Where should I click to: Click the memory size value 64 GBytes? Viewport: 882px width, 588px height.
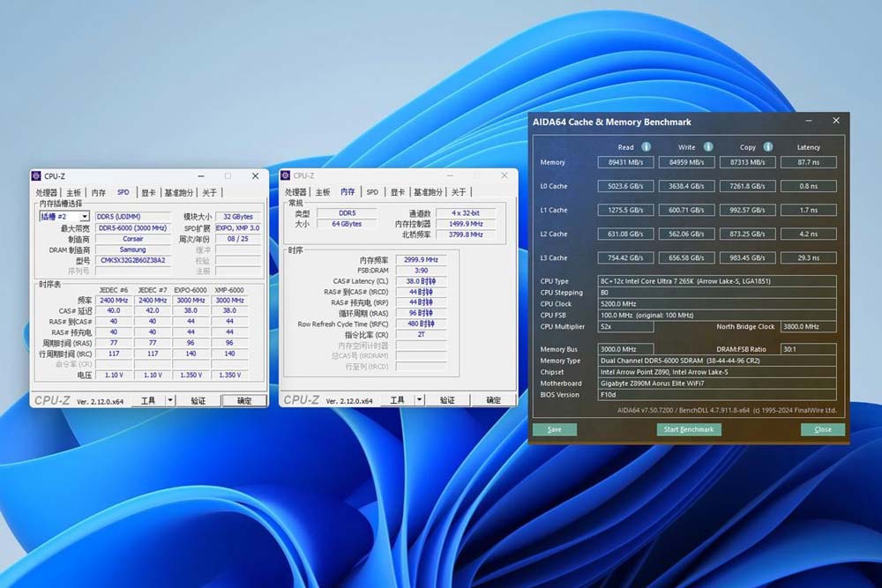point(347,224)
